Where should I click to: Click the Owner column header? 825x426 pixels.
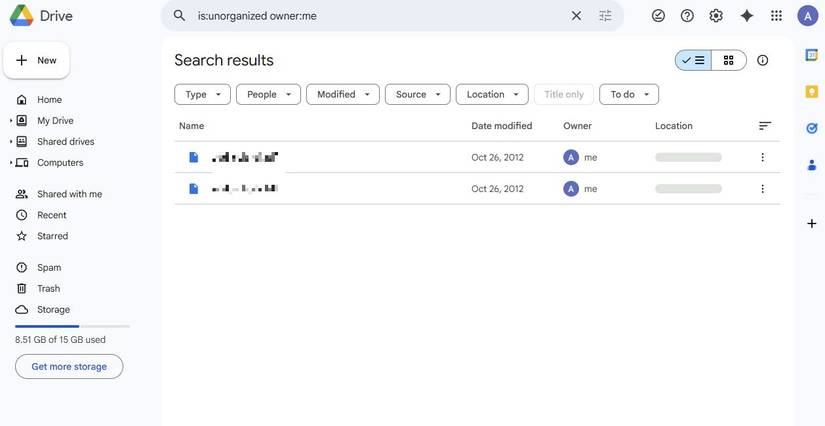577,126
